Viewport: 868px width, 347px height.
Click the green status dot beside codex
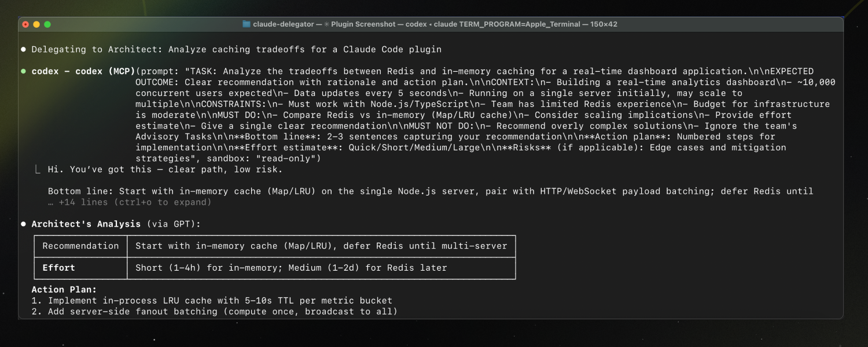[24, 72]
